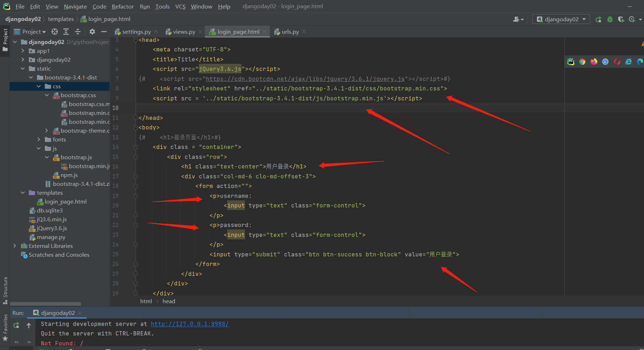This screenshot has height=350, width=644.
Task: Select db.sqlite3 in the Project tree
Action: click(x=50, y=210)
